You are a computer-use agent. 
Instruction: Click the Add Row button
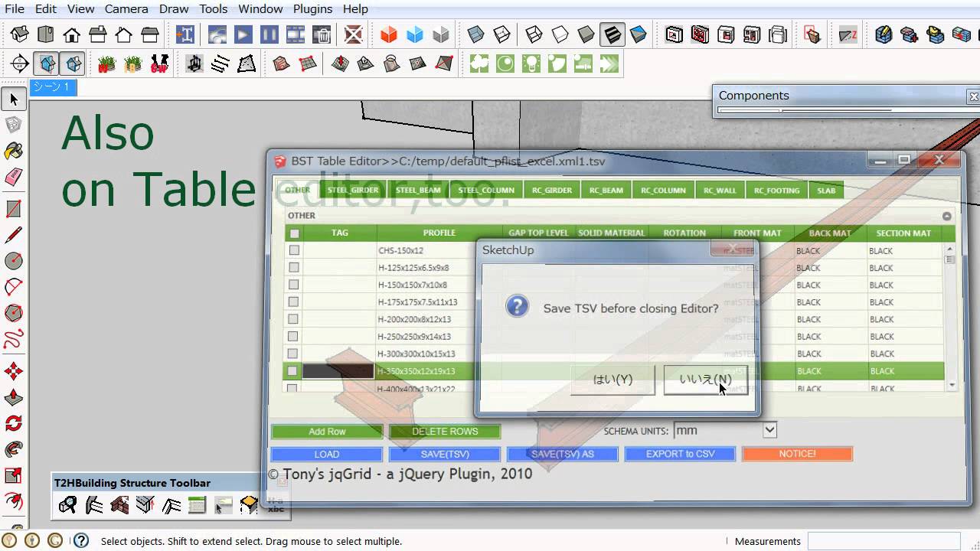pos(327,432)
